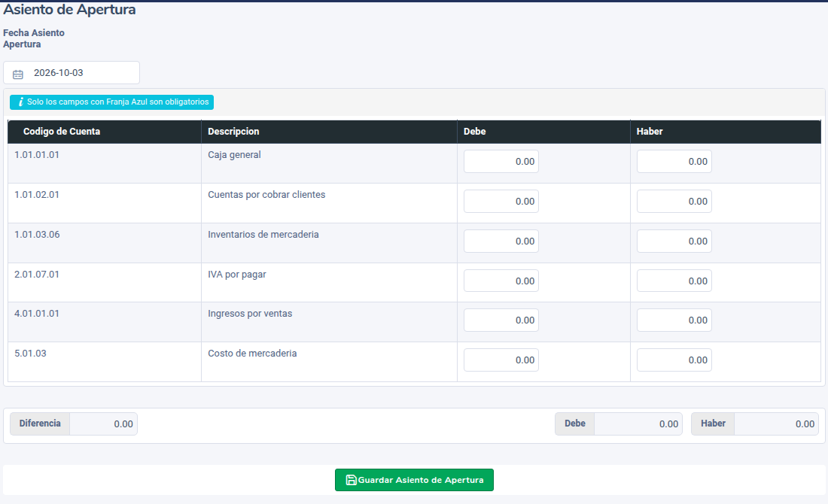
Task: Activate Debe input for Ingresos por ventas
Action: click(501, 320)
